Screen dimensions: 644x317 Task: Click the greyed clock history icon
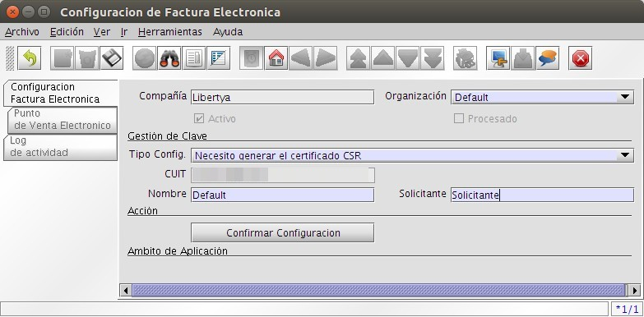[x=252, y=58]
